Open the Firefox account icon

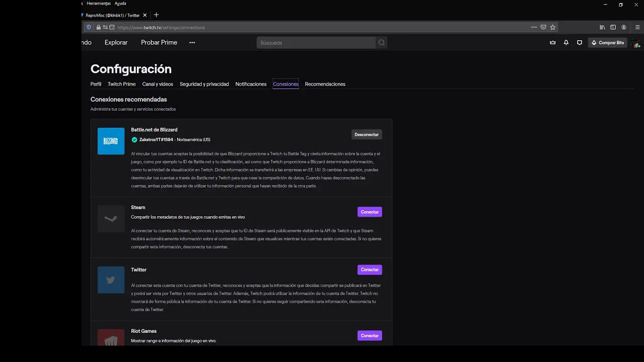click(624, 27)
